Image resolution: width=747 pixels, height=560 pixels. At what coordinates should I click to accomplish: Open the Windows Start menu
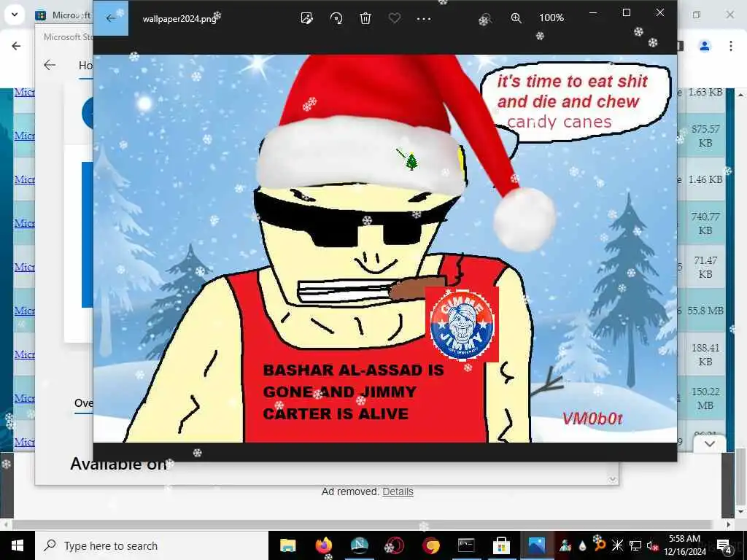(x=18, y=545)
